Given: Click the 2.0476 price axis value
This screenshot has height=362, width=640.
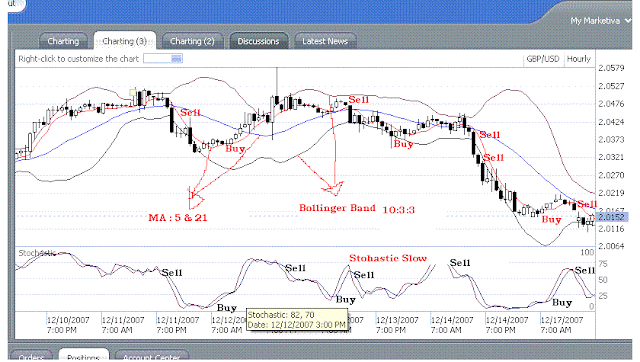Looking at the screenshot, I should [611, 104].
